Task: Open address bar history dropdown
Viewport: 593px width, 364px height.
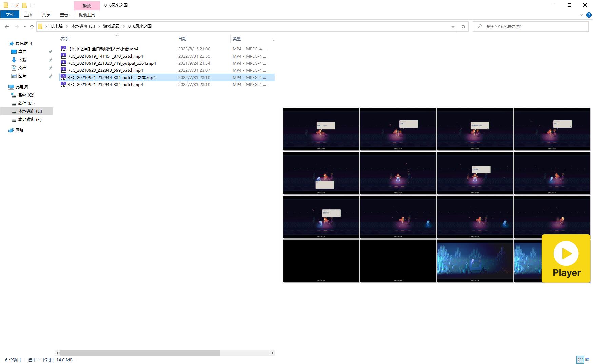Action: (453, 26)
